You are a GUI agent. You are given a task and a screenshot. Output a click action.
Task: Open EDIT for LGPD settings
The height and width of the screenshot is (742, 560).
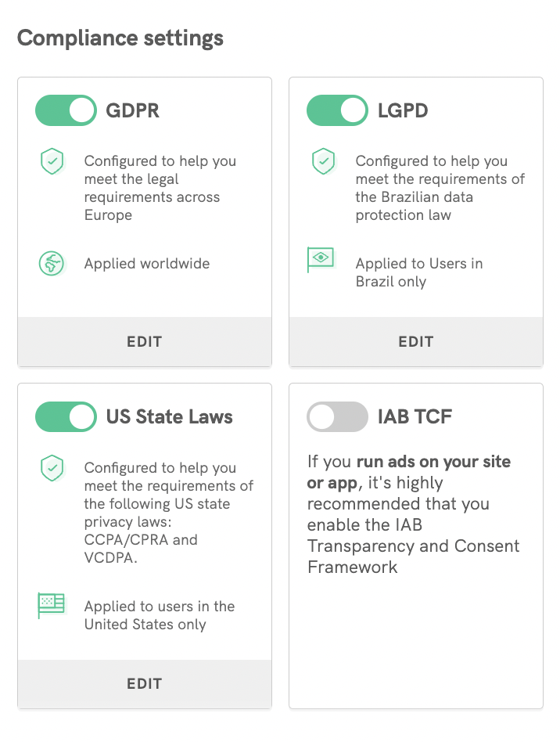(415, 341)
